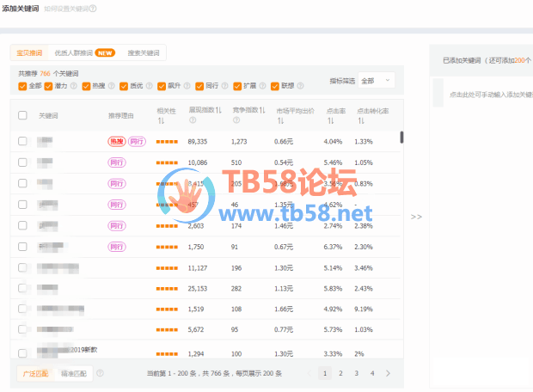Click the keyword table vertical scrollbar
This screenshot has height=392, width=533.
click(401, 138)
